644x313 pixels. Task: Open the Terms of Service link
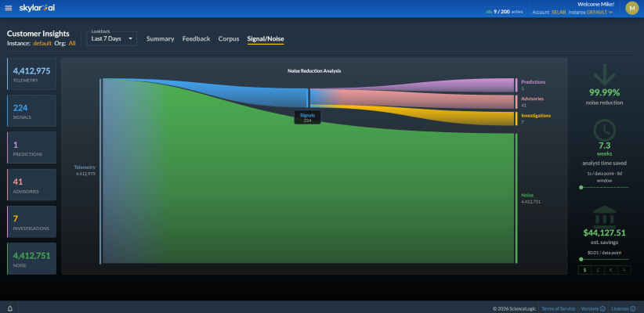[558, 308]
